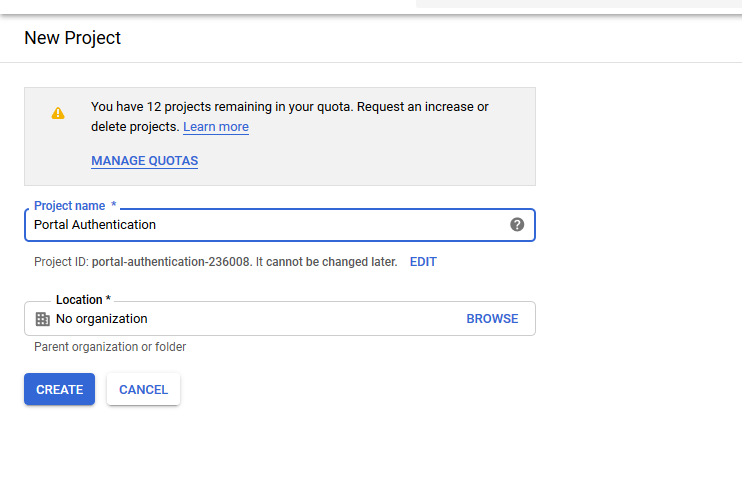Click the Project name field label

tap(75, 206)
